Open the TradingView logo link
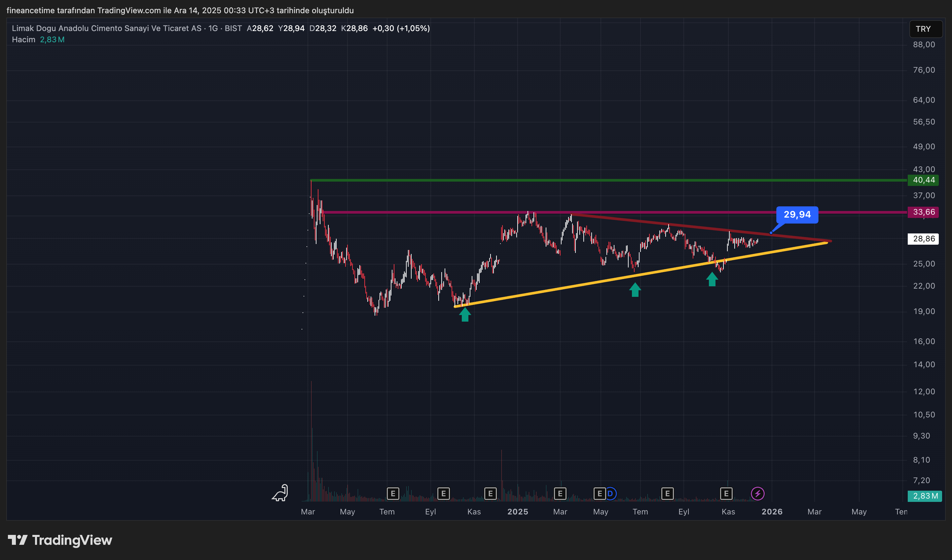 coord(60,540)
